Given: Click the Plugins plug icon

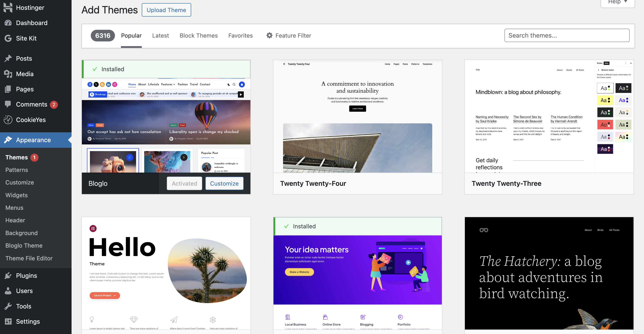Looking at the screenshot, I should click(x=8, y=275).
